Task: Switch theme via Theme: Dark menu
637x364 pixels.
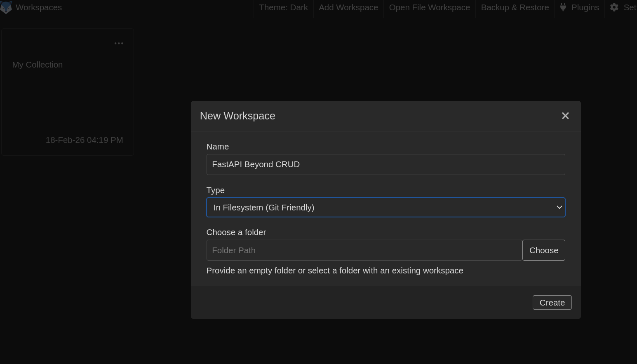Action: 283,7
